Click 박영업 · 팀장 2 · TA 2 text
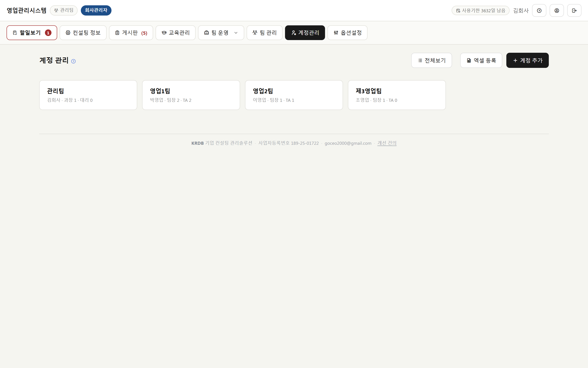 [x=170, y=100]
